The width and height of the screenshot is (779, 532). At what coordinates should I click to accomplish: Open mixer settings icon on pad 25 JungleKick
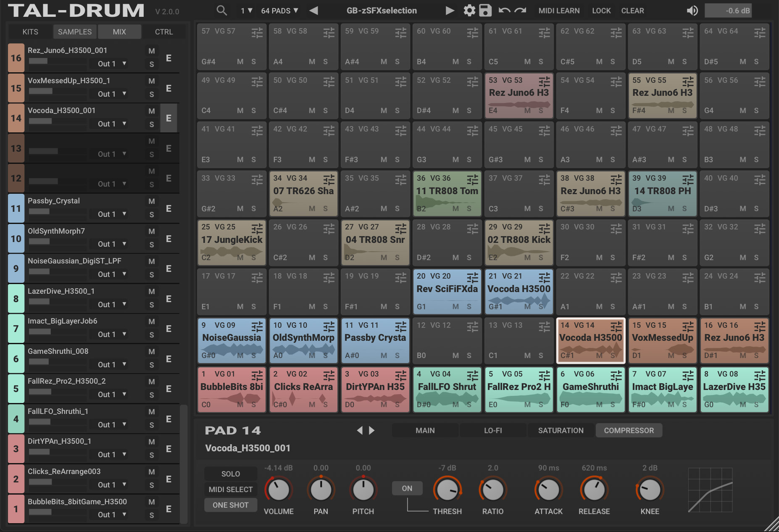257,228
